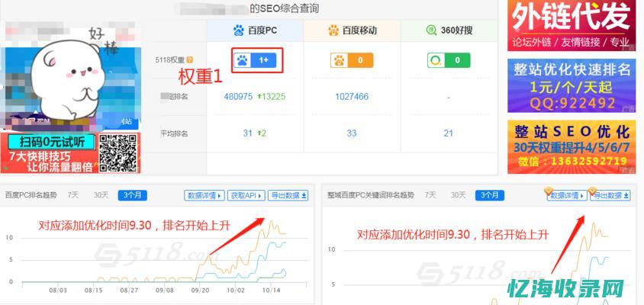The image size is (644, 305).
Task: Click the 整城百度PC关键词排名趋势 chart title
Action: [371, 195]
